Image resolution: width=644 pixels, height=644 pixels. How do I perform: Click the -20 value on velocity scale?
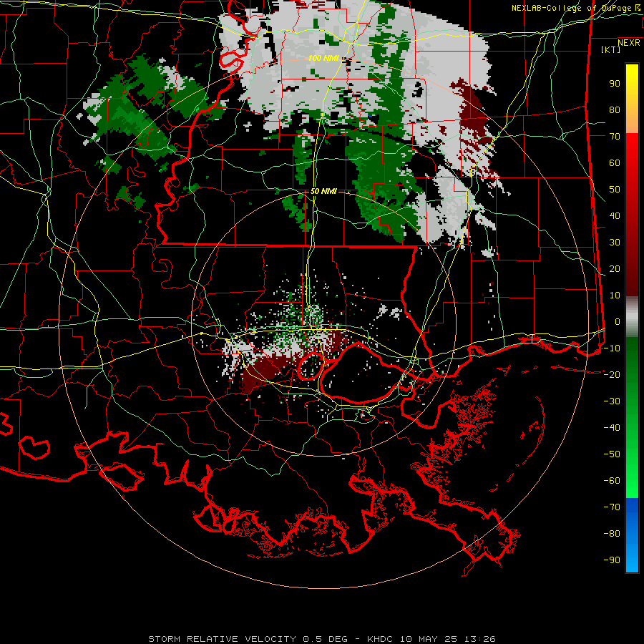click(612, 375)
